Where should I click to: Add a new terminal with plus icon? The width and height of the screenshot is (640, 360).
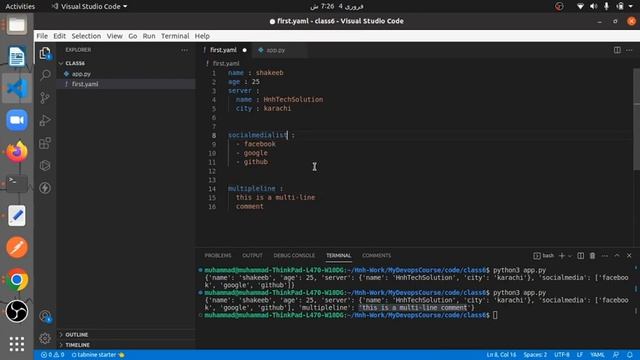[x=562, y=256]
